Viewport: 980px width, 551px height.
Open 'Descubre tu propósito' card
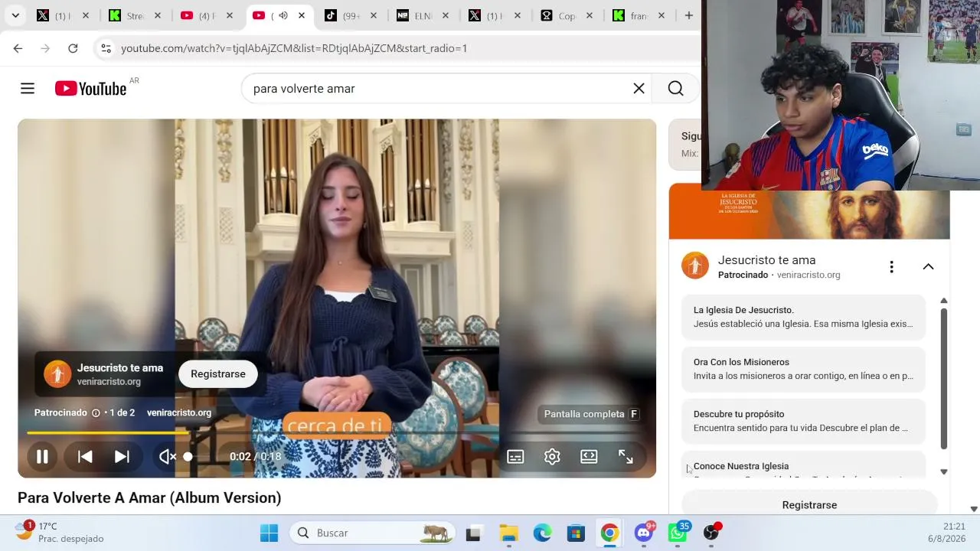(803, 421)
